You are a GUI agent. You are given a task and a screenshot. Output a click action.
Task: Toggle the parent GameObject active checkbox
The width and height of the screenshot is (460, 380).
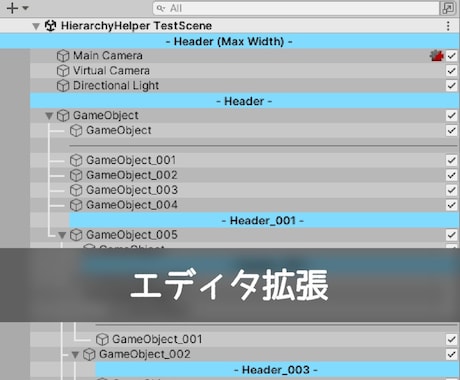(452, 116)
